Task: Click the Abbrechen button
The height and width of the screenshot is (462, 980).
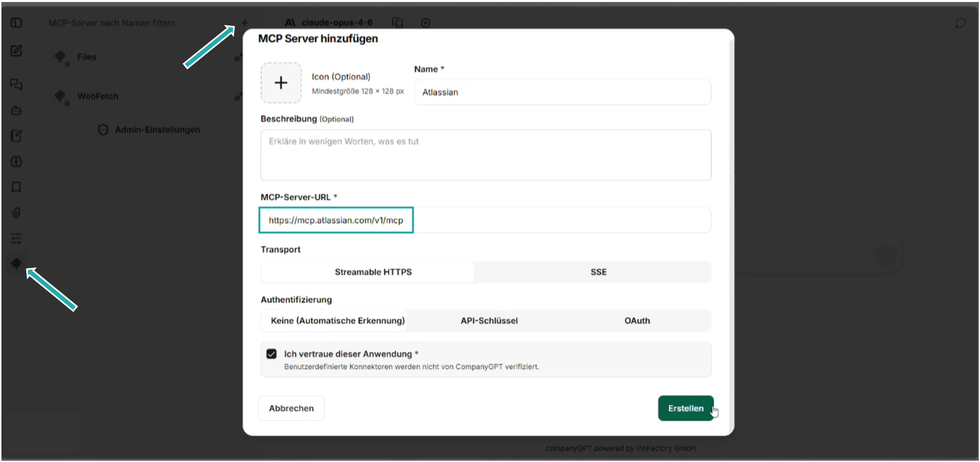Action: [291, 408]
